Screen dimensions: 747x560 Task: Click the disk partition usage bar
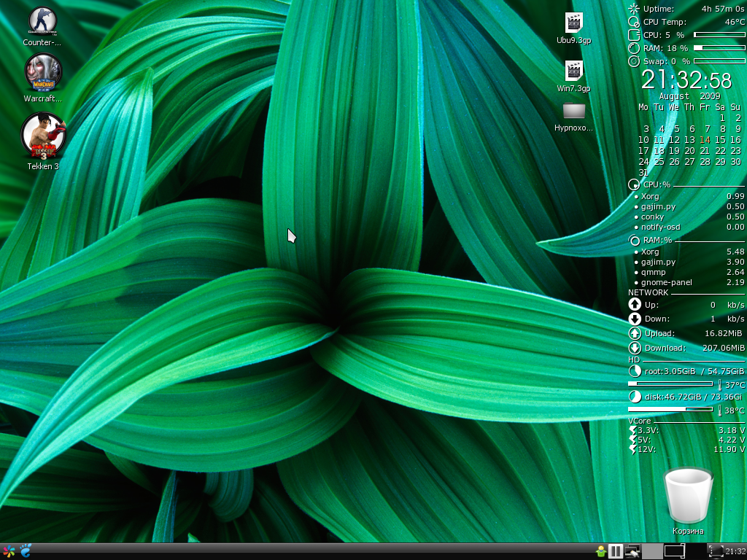point(670,409)
